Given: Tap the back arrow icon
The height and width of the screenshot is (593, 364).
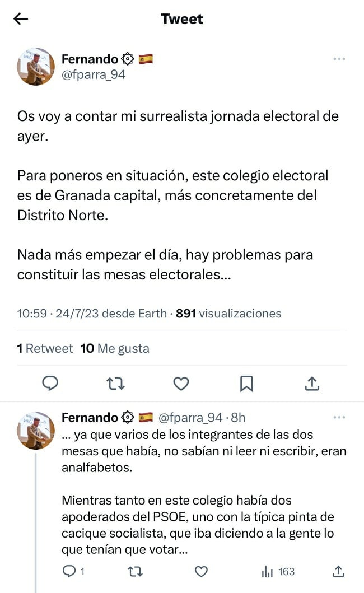Looking at the screenshot, I should [21, 19].
